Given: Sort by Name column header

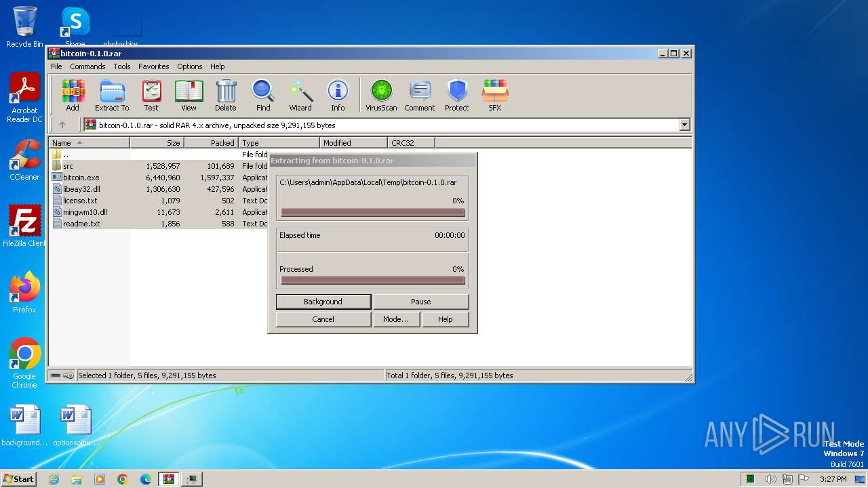Looking at the screenshot, I should [89, 143].
